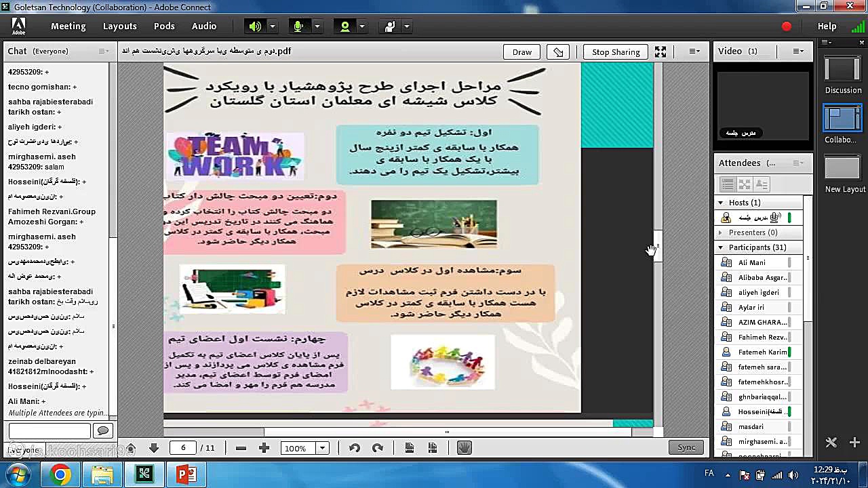868x488 pixels.
Task: Open the Audio menu
Action: click(x=204, y=26)
